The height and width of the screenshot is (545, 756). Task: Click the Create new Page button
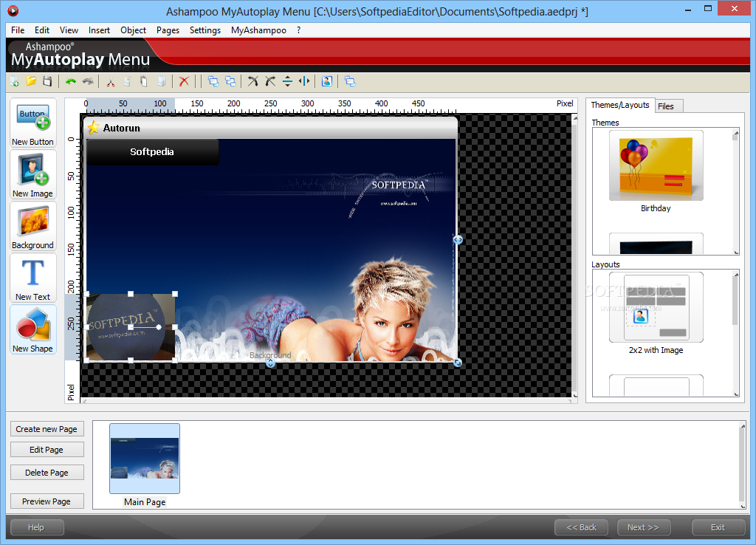(x=47, y=429)
